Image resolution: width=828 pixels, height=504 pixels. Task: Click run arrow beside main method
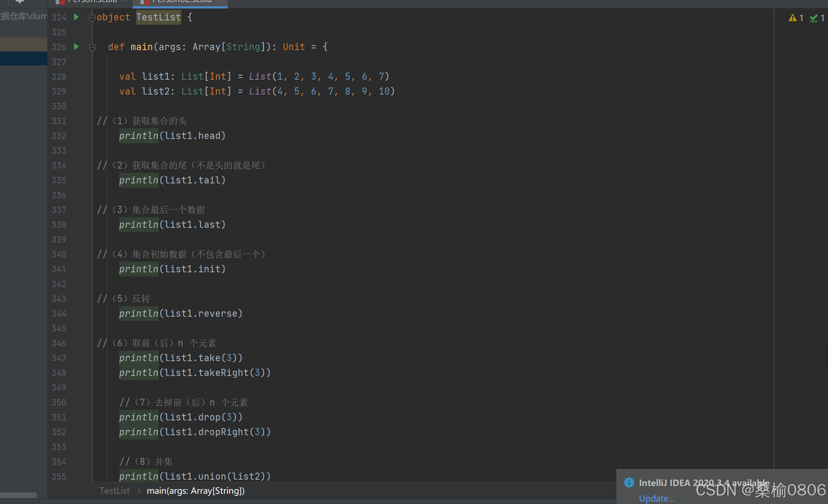click(x=76, y=47)
